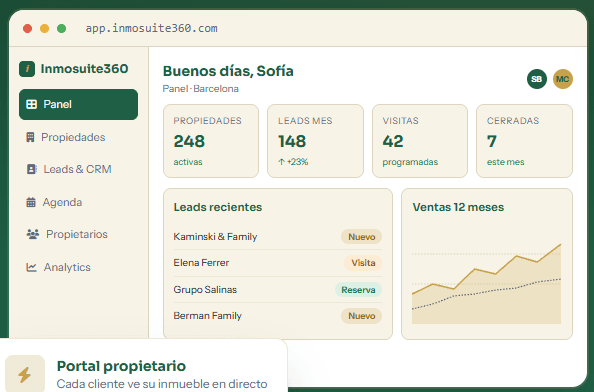Click the red window close dot
Screen dimensions: 594x392
pyautogui.click(x=27, y=28)
